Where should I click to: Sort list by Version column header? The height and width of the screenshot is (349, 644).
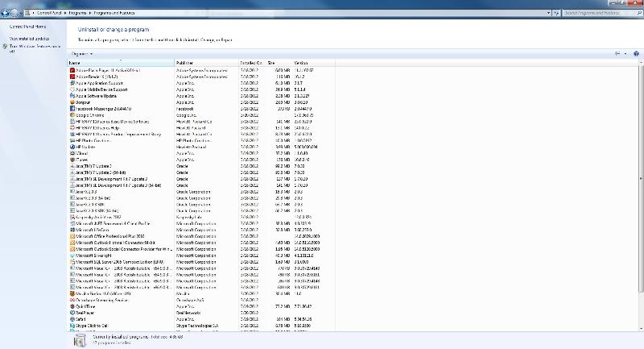click(314, 63)
